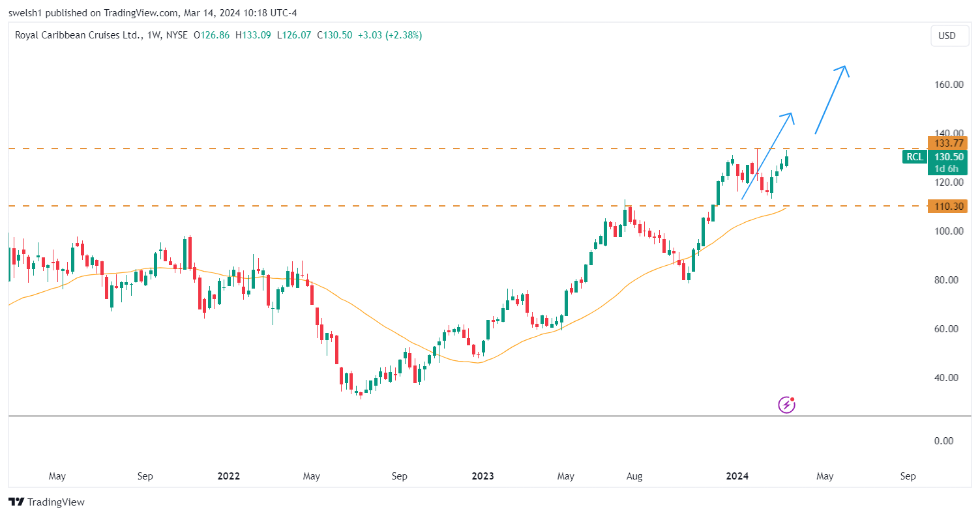
Task: Click the publisher line 'swelsh1 published on TradingView.com'
Action: pyautogui.click(x=93, y=12)
